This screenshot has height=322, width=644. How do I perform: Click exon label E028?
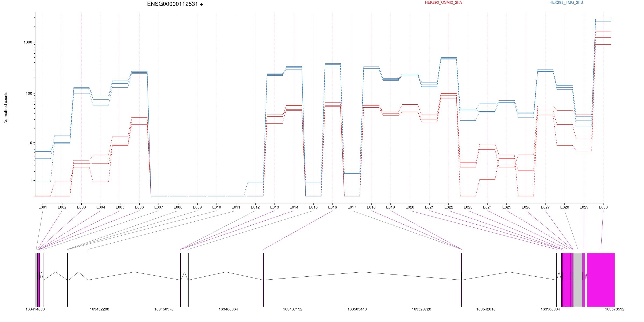(565, 207)
